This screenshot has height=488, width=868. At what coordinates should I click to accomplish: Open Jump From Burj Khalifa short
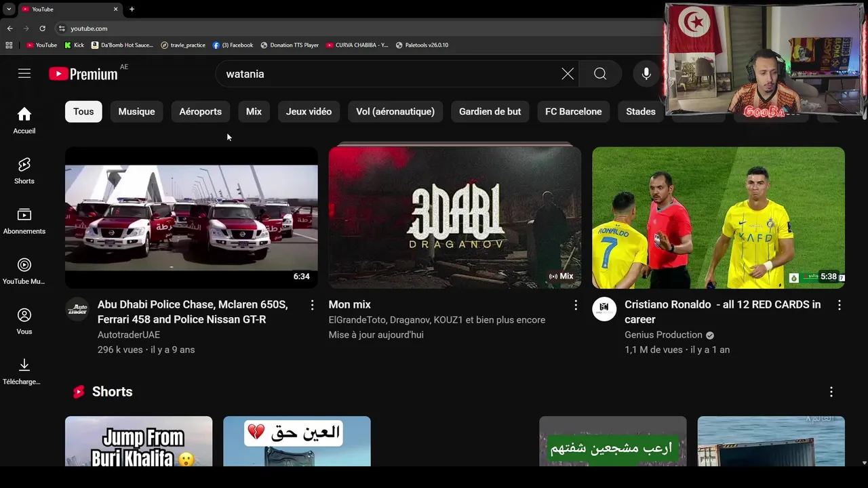tap(138, 441)
